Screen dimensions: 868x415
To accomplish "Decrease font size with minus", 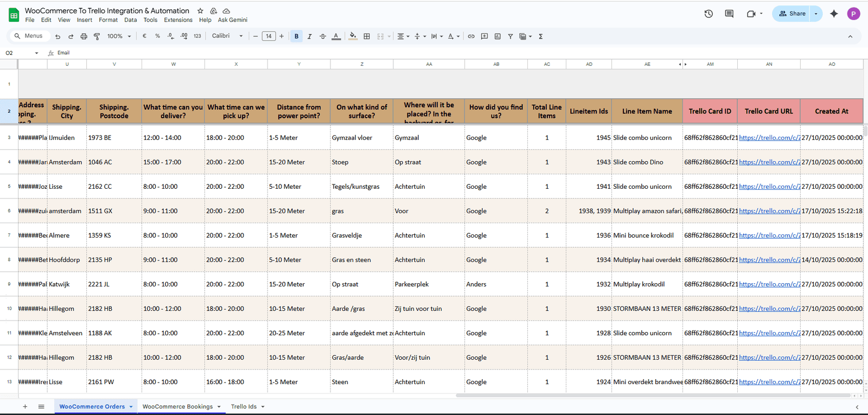I will [256, 36].
